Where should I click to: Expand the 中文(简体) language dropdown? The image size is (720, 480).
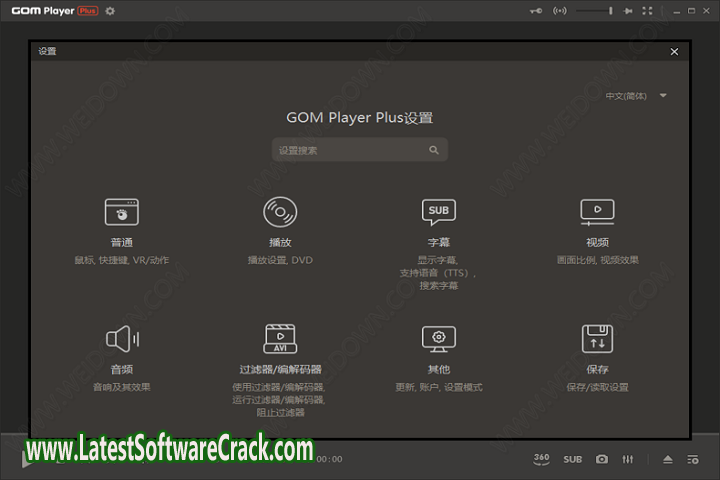(627, 96)
